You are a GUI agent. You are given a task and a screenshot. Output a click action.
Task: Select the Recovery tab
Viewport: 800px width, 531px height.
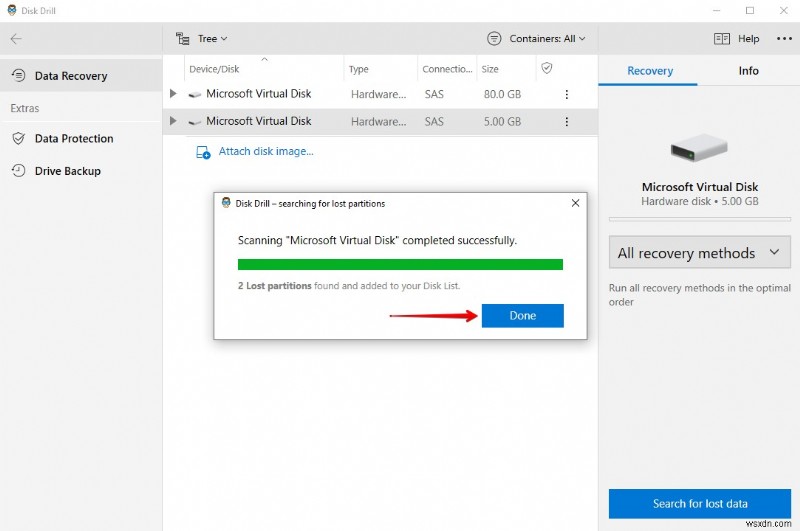coord(650,71)
